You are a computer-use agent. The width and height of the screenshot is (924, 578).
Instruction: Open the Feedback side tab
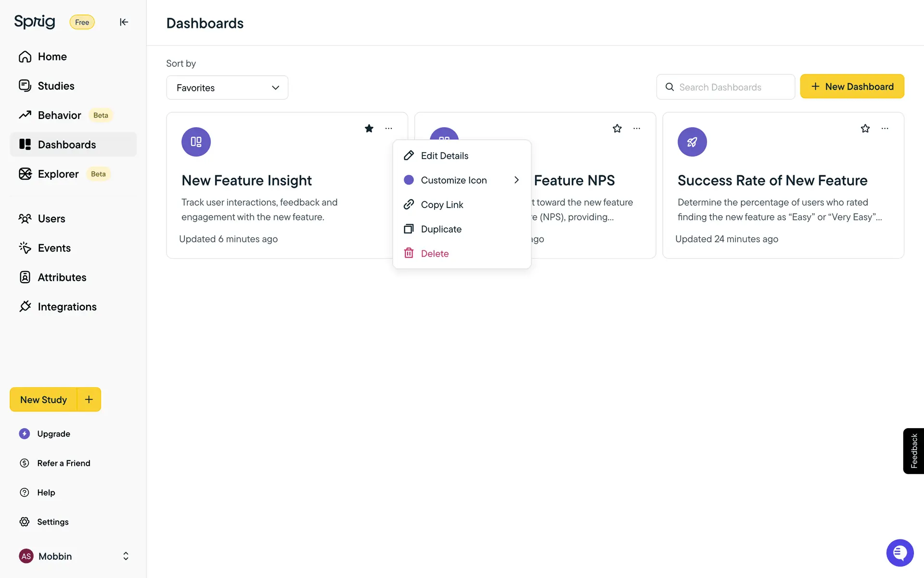coord(913,451)
